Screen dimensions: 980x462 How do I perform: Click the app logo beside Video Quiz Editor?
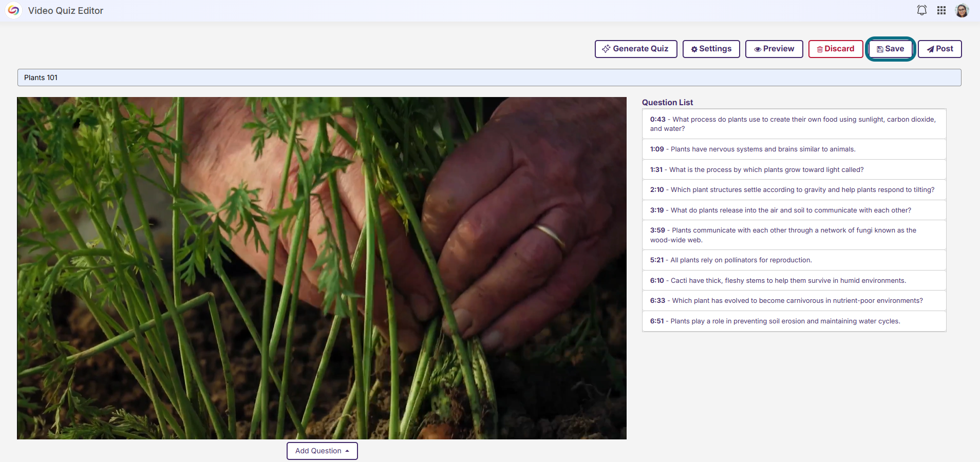[x=13, y=10]
